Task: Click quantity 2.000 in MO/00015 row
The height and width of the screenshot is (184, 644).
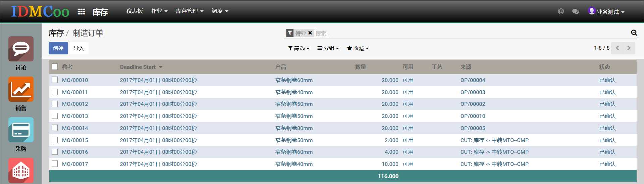Action: click(x=391, y=140)
